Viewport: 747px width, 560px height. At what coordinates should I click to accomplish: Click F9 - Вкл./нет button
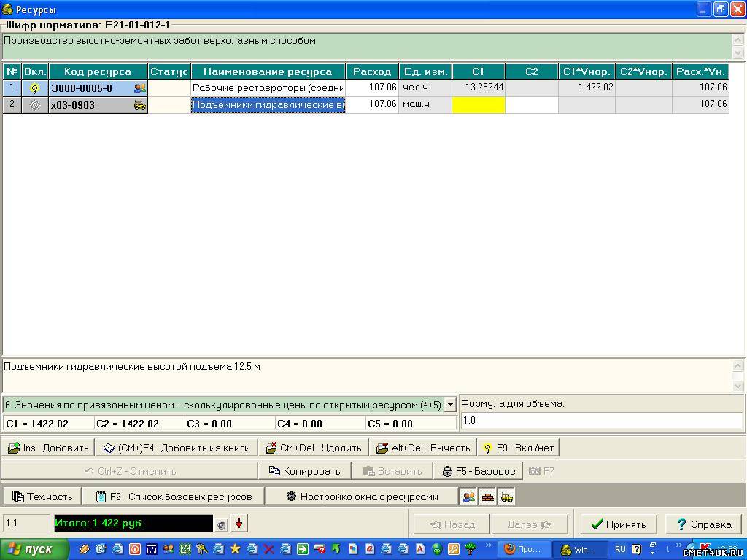coord(519,448)
